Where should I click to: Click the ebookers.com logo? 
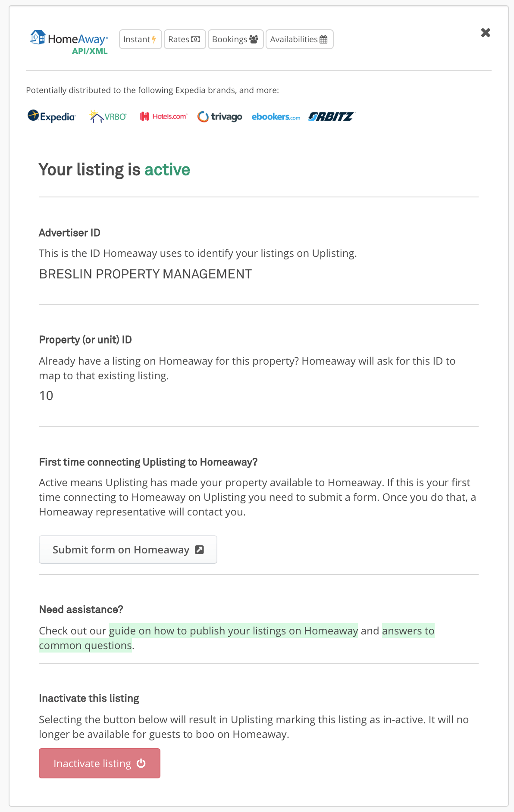[276, 117]
